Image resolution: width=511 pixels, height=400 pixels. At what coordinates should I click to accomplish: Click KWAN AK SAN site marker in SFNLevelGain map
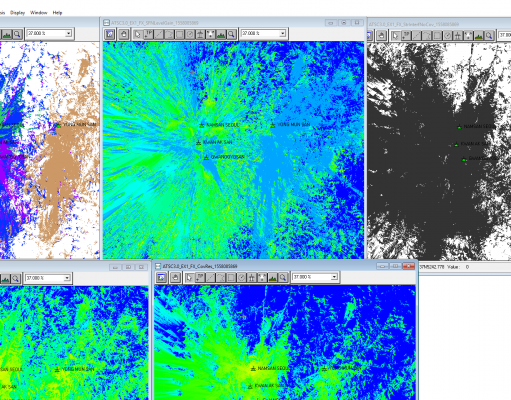[x=199, y=142]
